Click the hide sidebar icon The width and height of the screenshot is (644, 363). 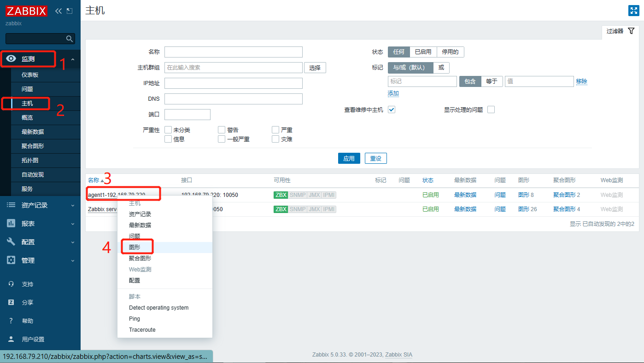pos(70,11)
